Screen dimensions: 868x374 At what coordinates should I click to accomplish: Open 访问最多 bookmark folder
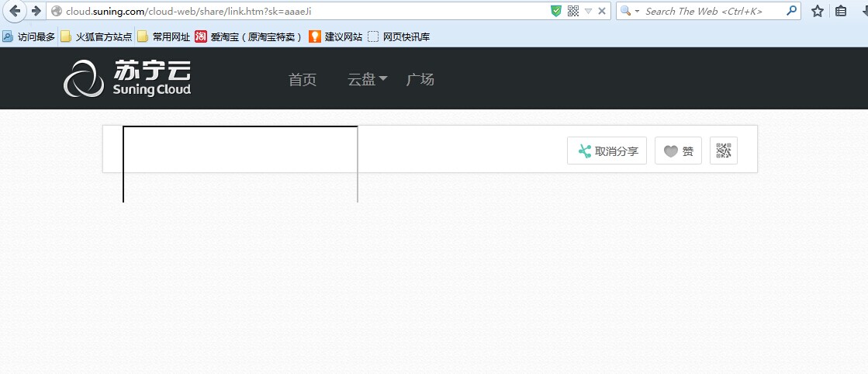(29, 37)
